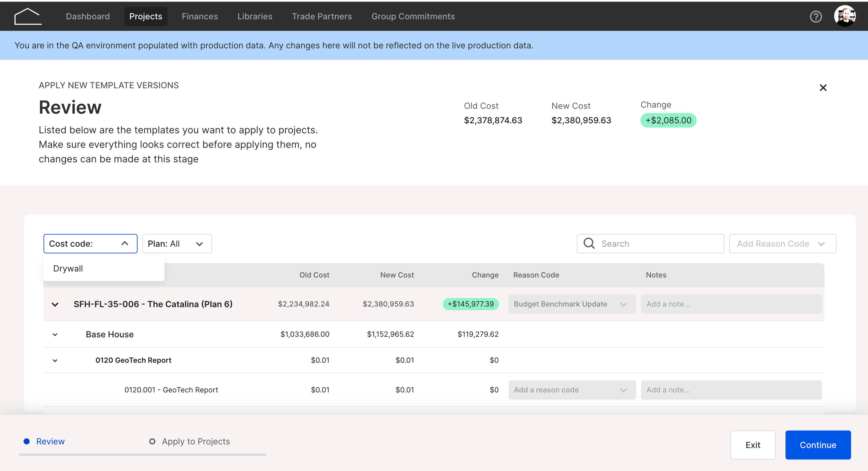Open the Budget Benchmark Update reason dropdown

click(572, 304)
